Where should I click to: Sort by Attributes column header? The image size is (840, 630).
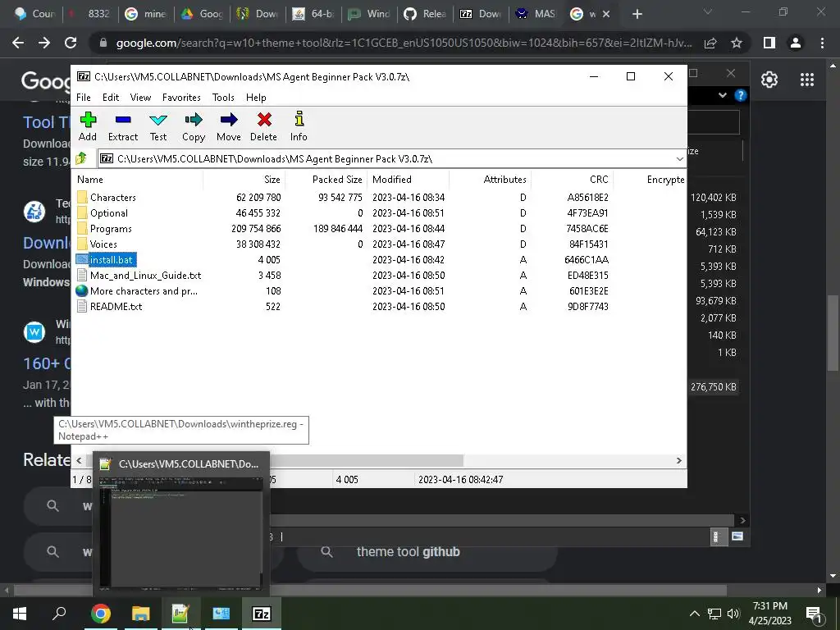tap(491, 180)
